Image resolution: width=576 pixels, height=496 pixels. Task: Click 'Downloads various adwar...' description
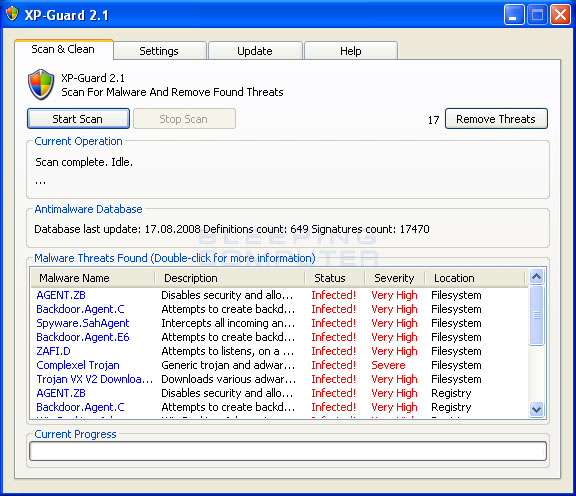pos(228,379)
